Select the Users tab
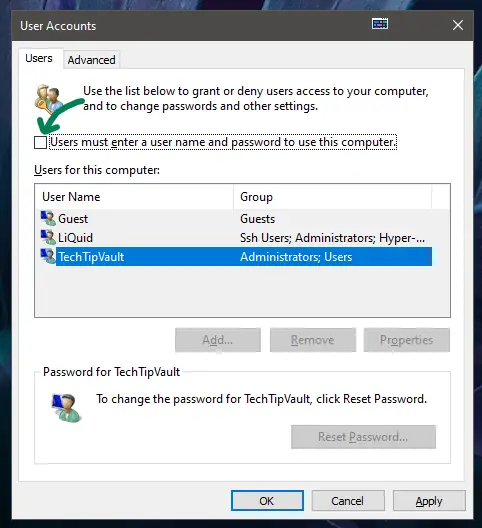This screenshot has width=482, height=528. coord(39,58)
